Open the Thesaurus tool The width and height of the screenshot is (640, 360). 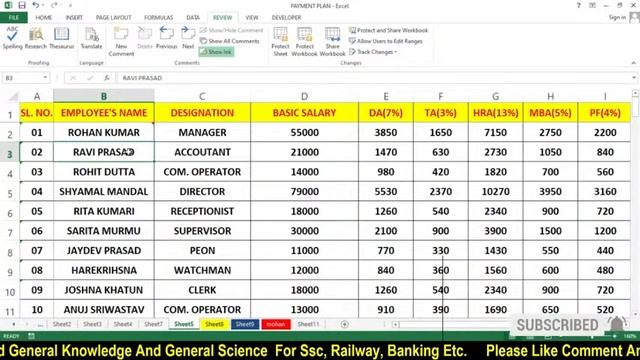pos(62,38)
